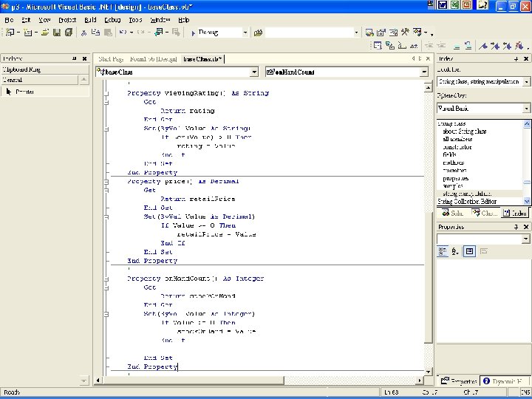Click the Open file folder icon

(46, 33)
